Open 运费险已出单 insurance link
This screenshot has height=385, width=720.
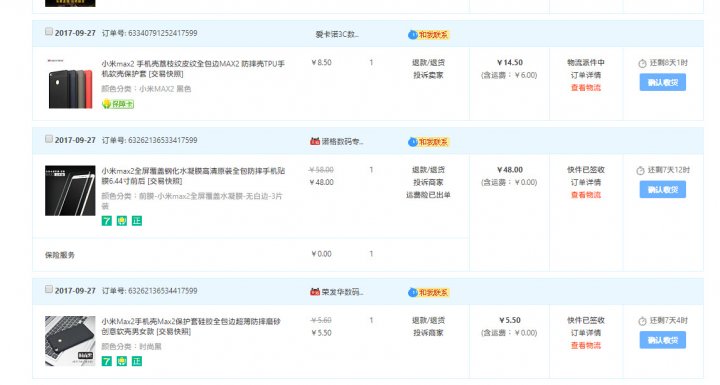point(428,195)
